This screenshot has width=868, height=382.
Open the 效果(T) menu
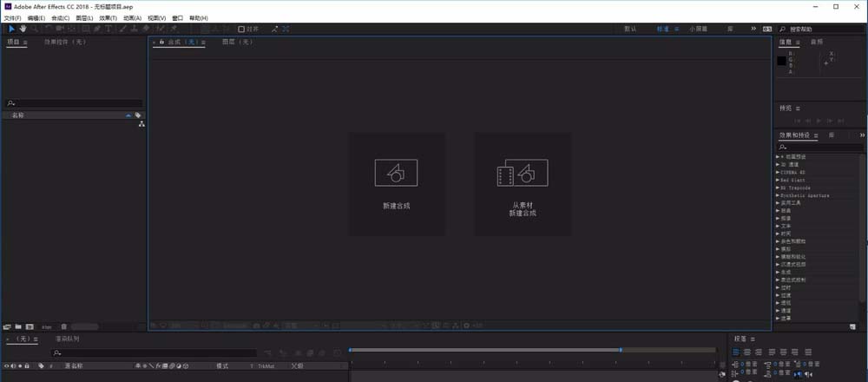pyautogui.click(x=108, y=18)
